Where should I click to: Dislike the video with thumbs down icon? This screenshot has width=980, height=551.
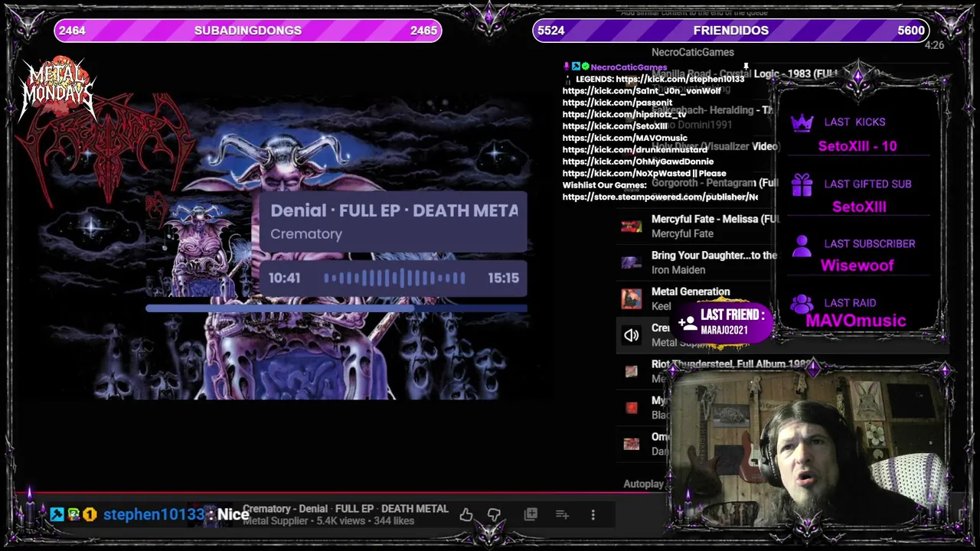click(494, 515)
